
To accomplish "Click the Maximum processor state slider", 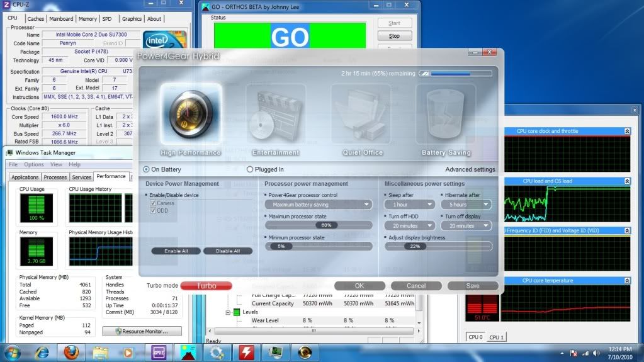I will tap(319, 225).
